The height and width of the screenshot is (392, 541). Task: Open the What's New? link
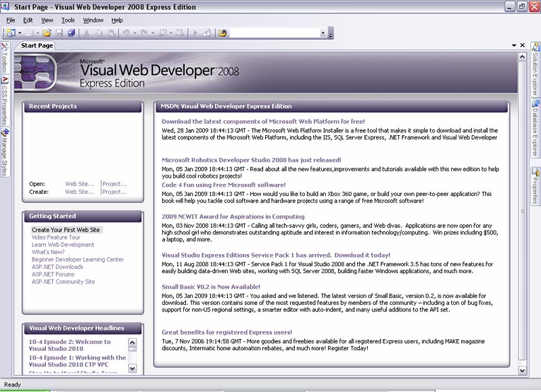click(48, 252)
